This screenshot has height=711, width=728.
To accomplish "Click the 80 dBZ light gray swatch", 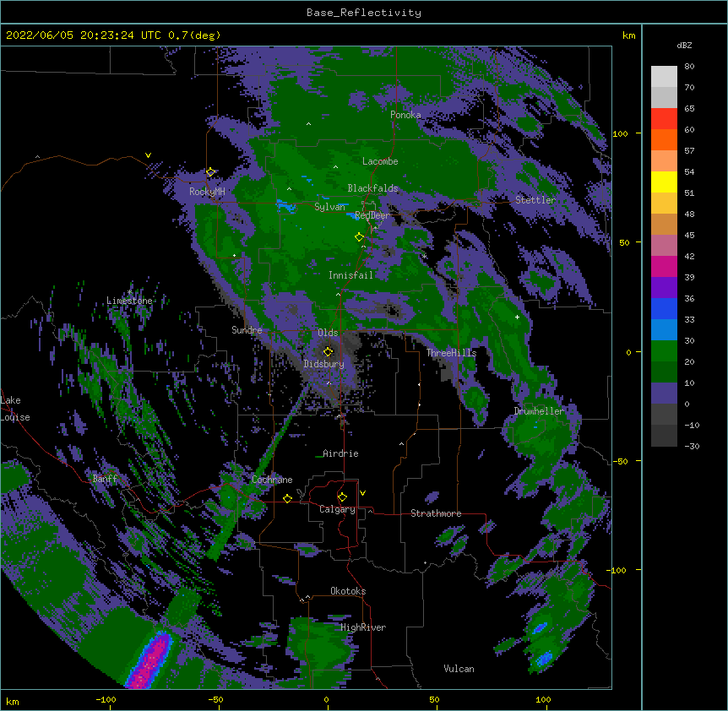I will 664,76.
